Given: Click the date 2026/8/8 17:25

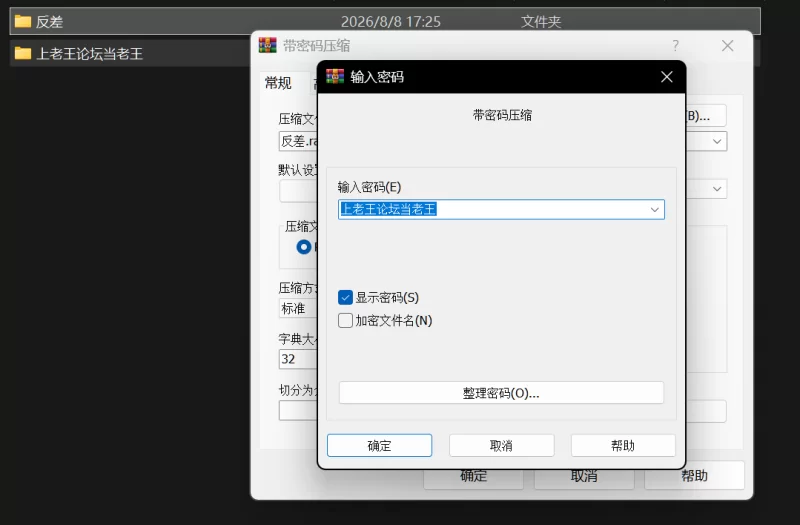Looking at the screenshot, I should coord(391,21).
